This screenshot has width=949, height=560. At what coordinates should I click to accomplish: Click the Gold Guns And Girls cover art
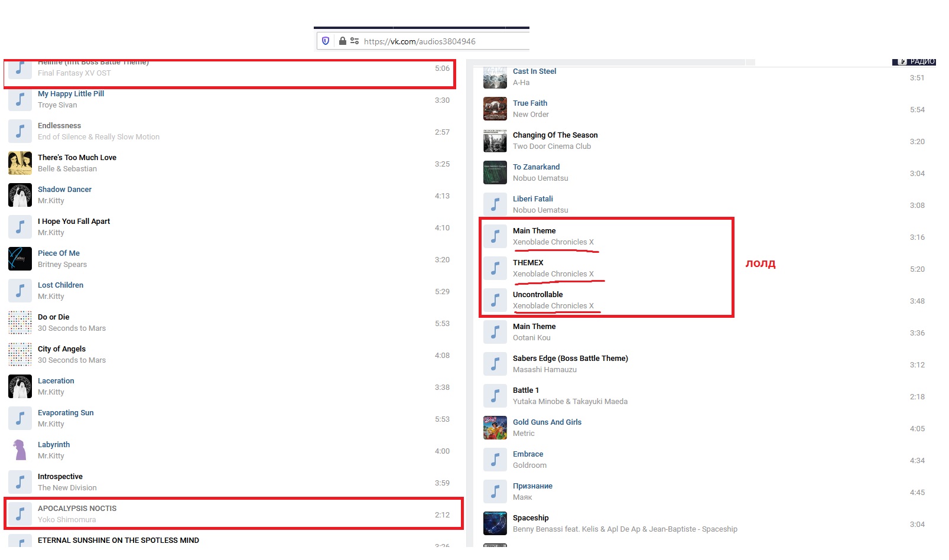coord(495,428)
